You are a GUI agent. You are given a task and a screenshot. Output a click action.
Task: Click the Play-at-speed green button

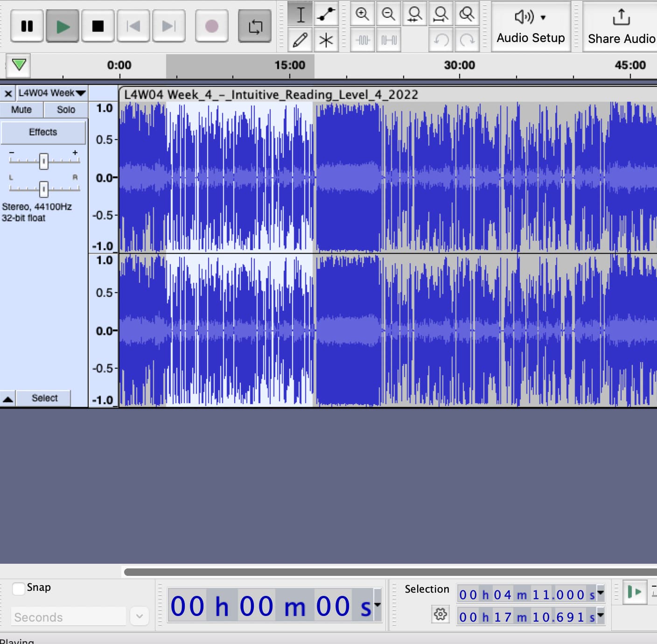(x=635, y=592)
